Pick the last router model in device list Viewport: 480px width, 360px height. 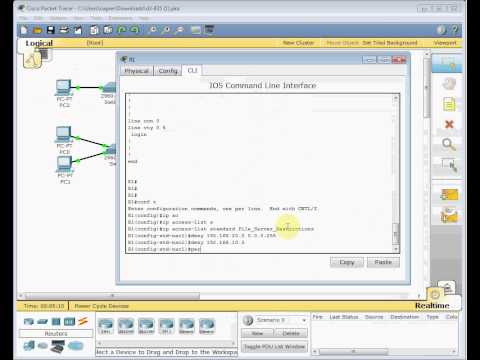click(207, 326)
